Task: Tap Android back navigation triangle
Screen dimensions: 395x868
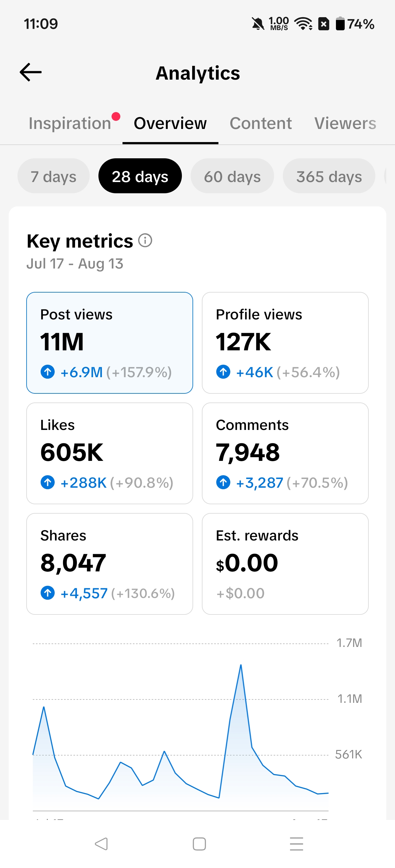Action: (101, 844)
